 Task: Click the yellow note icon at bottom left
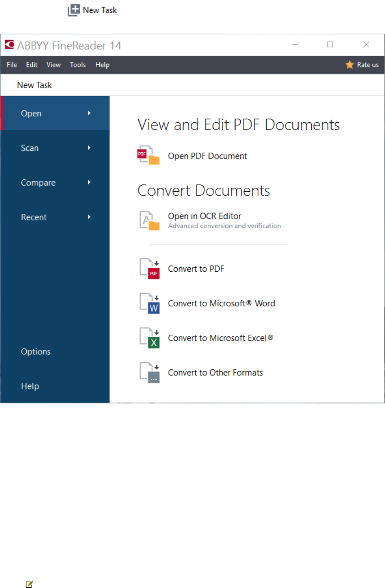30,584
